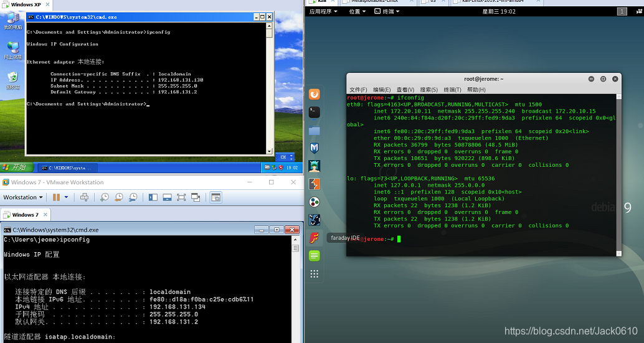Click the CH language indicator in XP taskbar
644x343 pixels.
283,157
